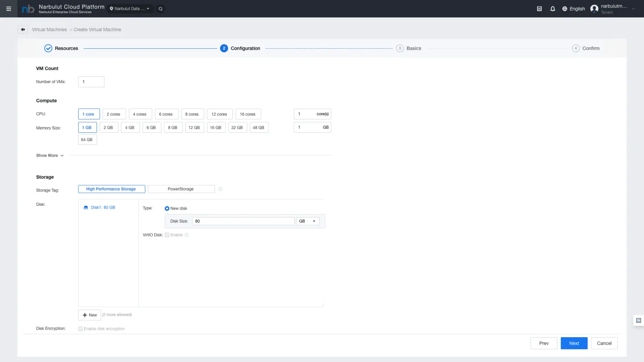Click the Storage Tag info icon

(x=220, y=189)
